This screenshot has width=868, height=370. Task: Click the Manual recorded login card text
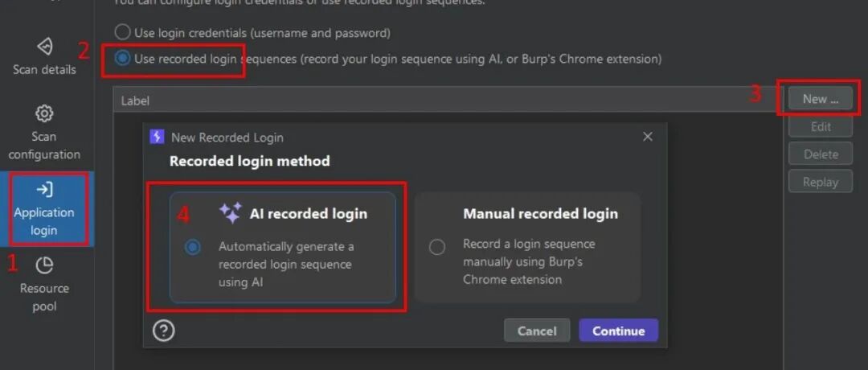540,214
